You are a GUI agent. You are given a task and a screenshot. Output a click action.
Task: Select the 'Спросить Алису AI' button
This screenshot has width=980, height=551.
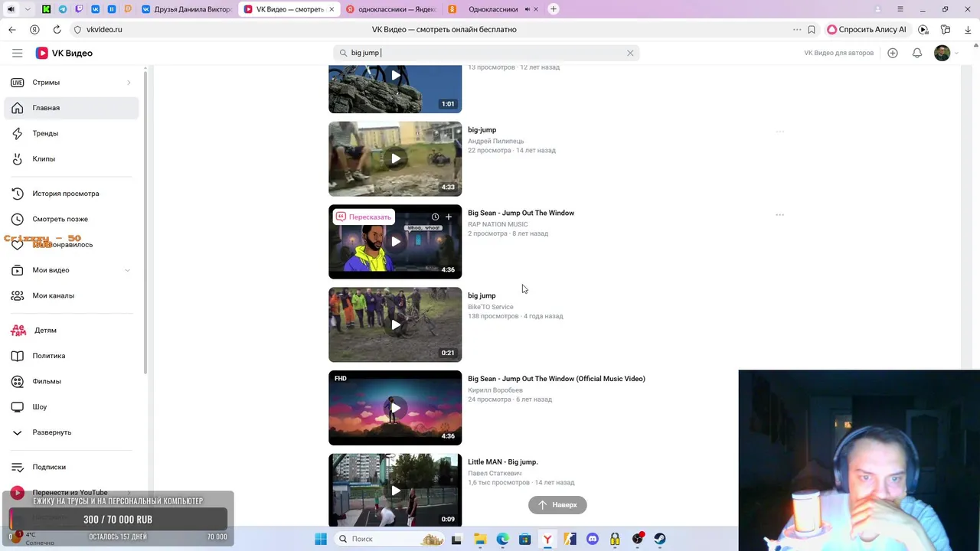[x=867, y=29]
